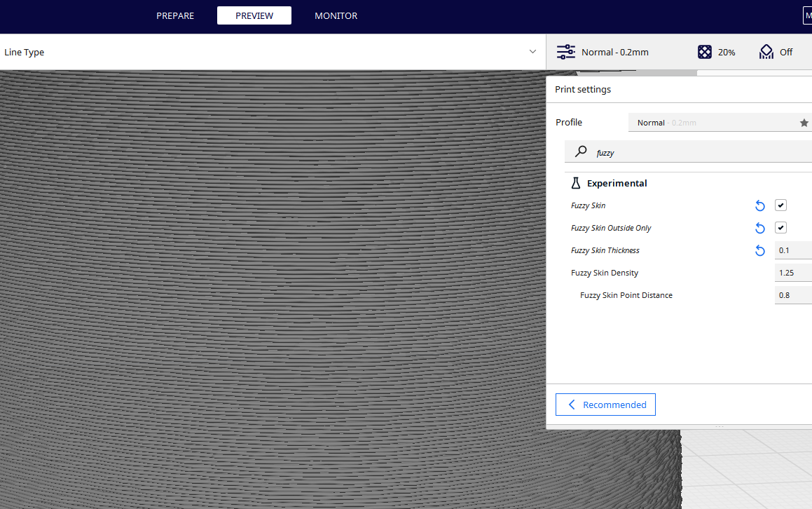This screenshot has width=812, height=509.
Task: Switch to the PREPARE tab
Action: tap(175, 15)
